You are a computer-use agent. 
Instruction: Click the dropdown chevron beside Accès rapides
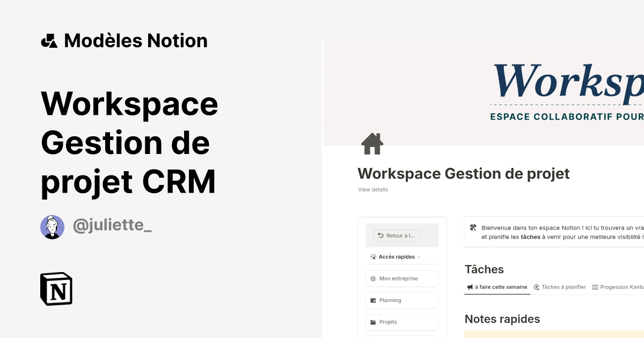[x=419, y=257]
